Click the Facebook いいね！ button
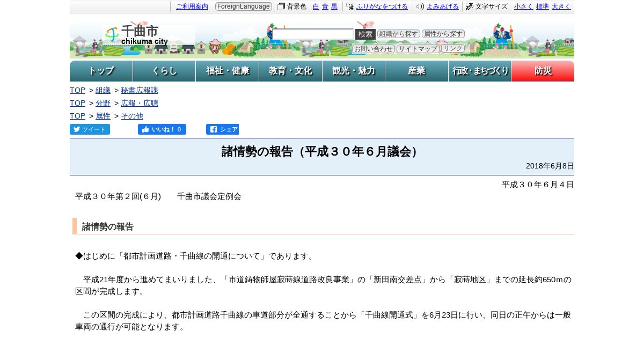Viewport: 644px width, 338px height. coord(162,129)
